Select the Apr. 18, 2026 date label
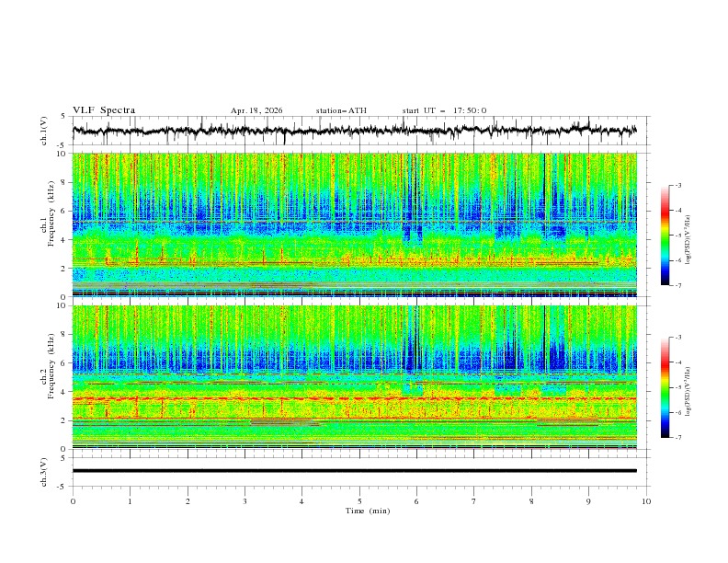728x563 pixels. tap(256, 110)
